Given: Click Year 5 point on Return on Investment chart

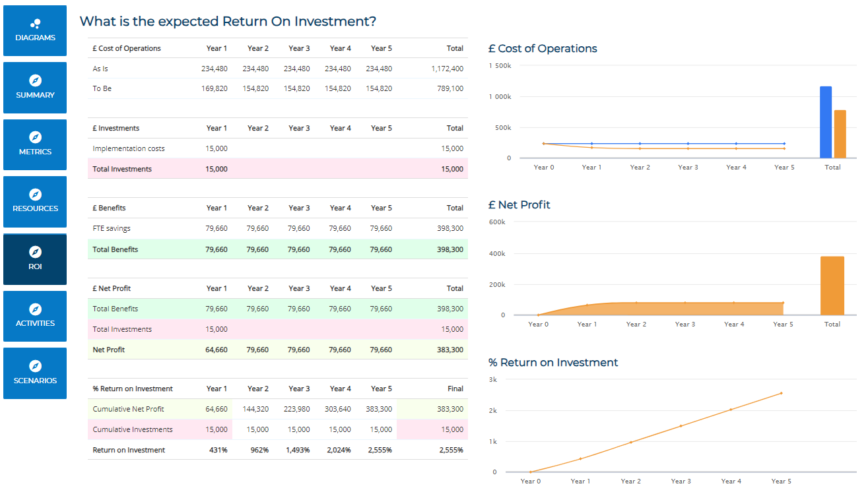Looking at the screenshot, I should click(x=781, y=393).
